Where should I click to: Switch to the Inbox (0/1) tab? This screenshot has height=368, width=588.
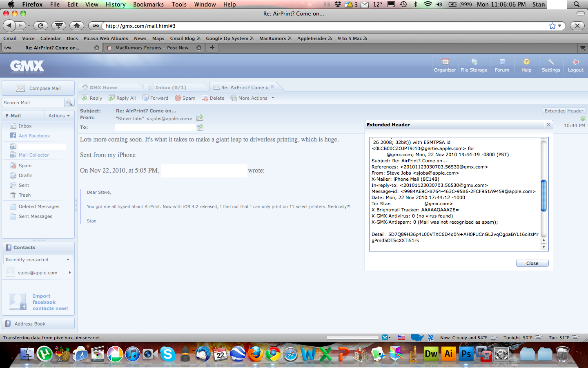click(171, 88)
